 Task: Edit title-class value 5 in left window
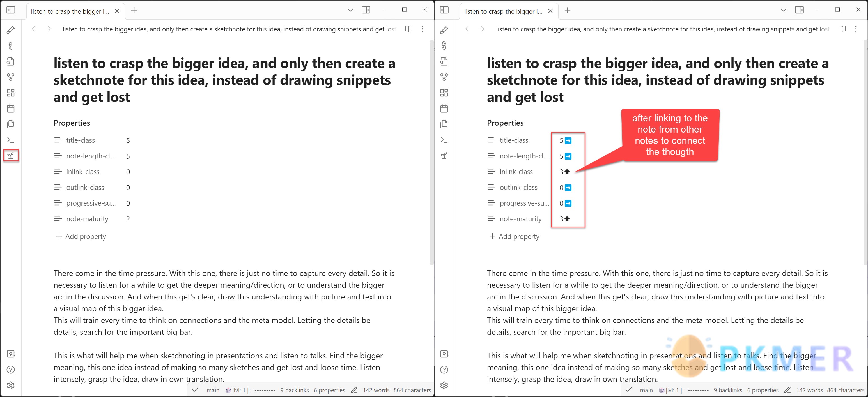(128, 140)
